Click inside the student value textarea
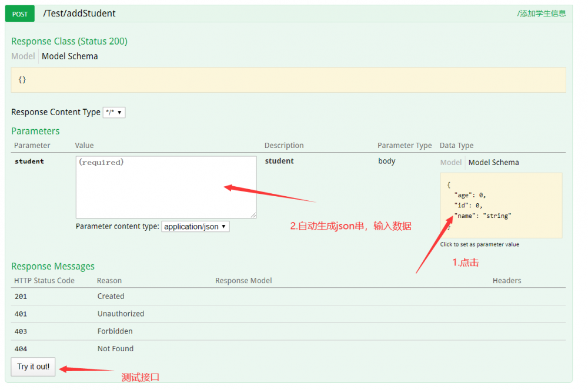This screenshot has height=390, width=588. [x=166, y=187]
